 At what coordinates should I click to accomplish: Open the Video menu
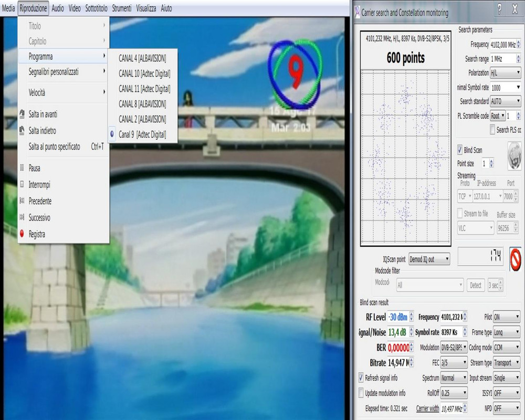point(75,8)
